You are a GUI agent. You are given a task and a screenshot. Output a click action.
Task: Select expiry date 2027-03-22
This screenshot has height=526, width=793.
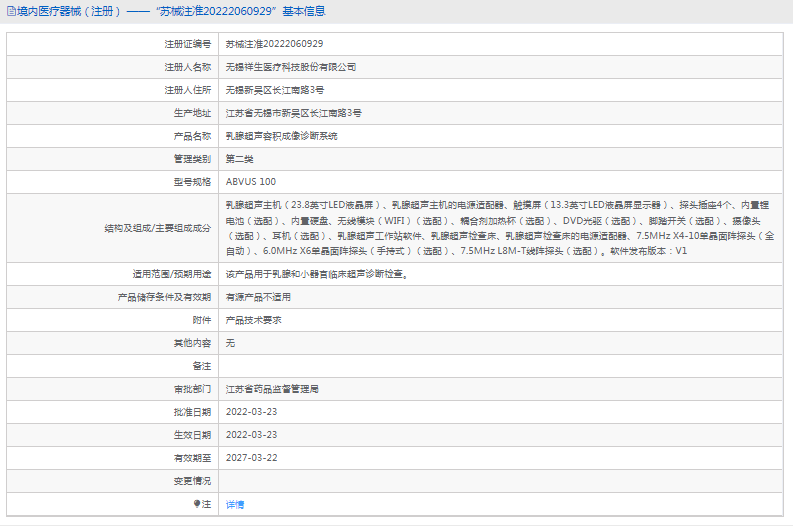pyautogui.click(x=251, y=458)
